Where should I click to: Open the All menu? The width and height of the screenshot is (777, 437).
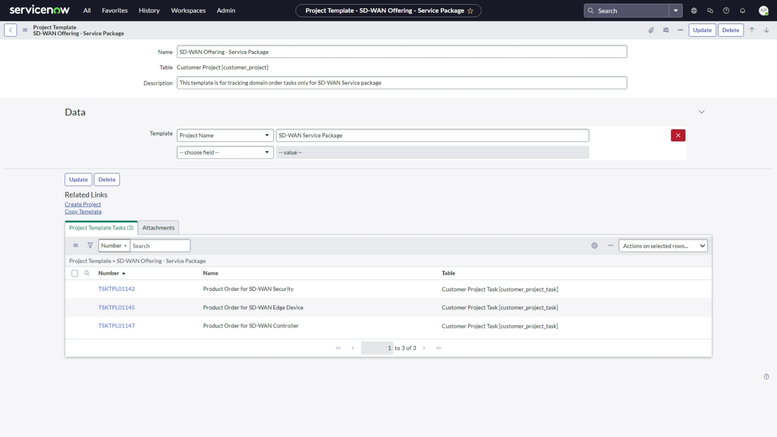(87, 10)
